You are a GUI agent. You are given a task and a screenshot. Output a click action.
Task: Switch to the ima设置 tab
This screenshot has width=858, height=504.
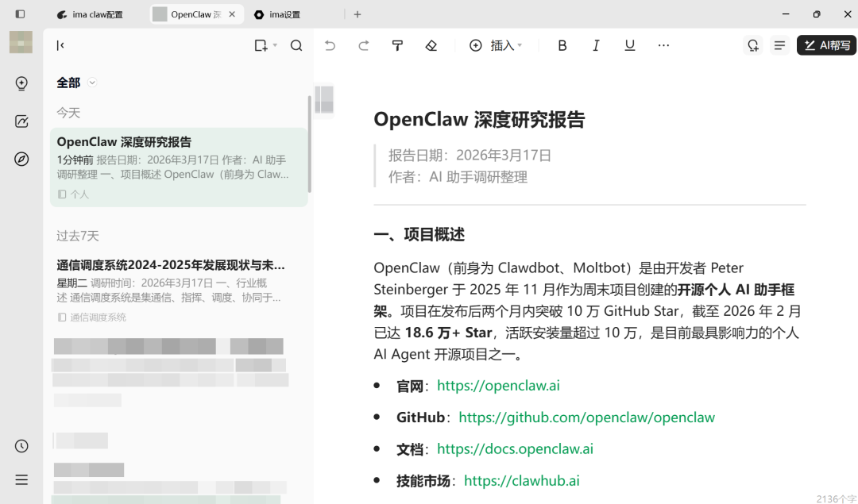[278, 15]
